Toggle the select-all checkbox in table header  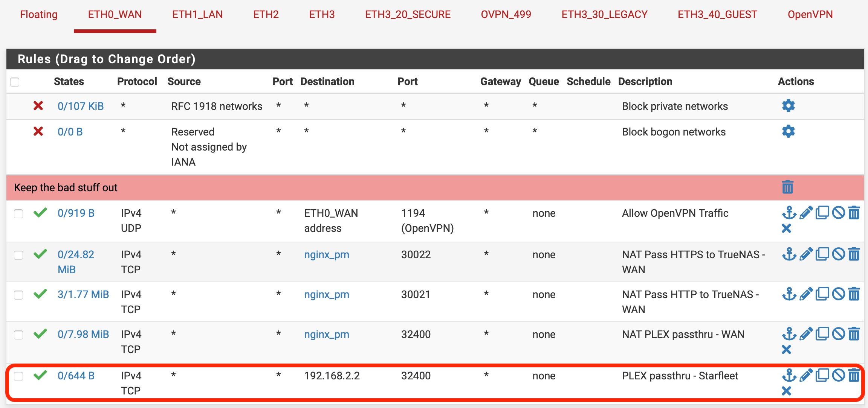click(x=15, y=82)
